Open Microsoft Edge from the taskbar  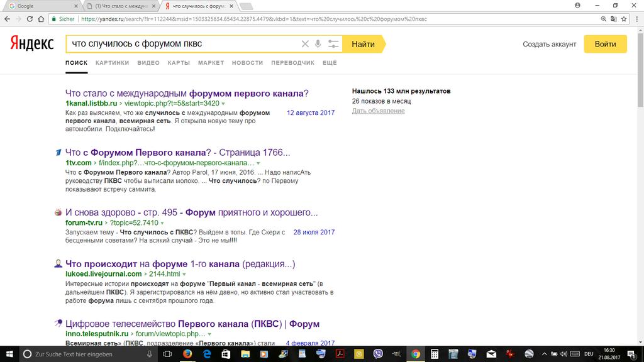tap(206, 354)
